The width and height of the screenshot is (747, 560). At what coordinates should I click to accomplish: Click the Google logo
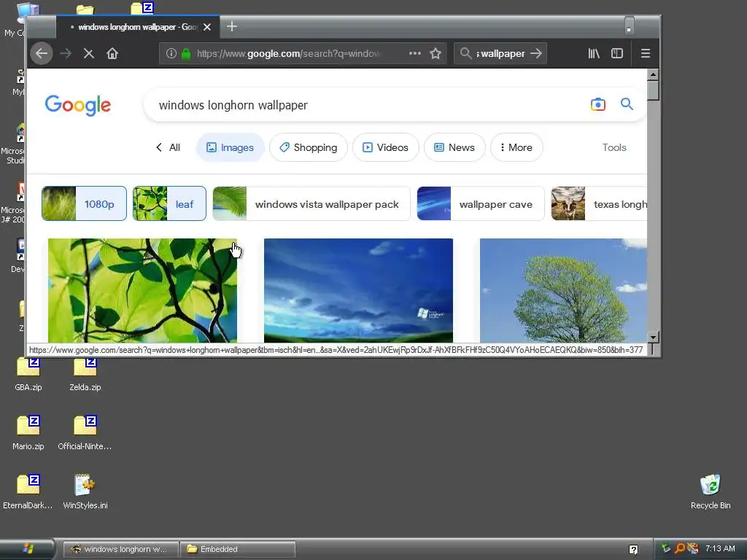(78, 105)
